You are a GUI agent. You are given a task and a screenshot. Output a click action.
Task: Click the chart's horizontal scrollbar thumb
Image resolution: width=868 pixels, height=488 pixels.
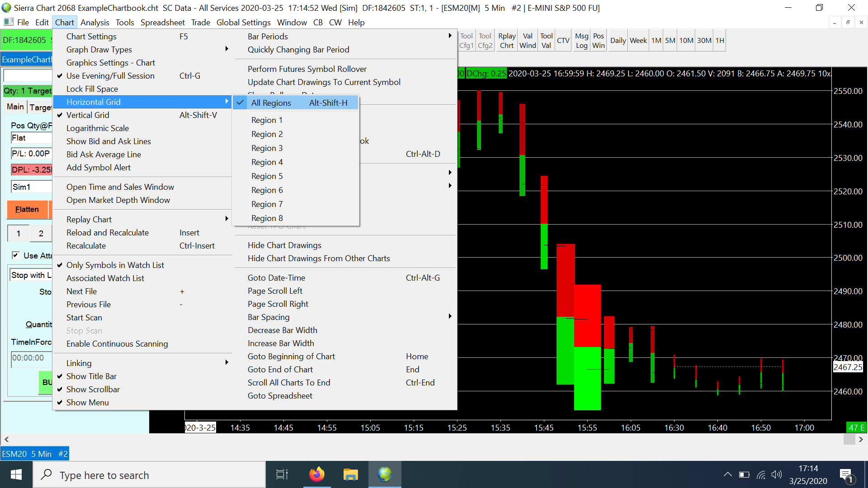(849, 439)
